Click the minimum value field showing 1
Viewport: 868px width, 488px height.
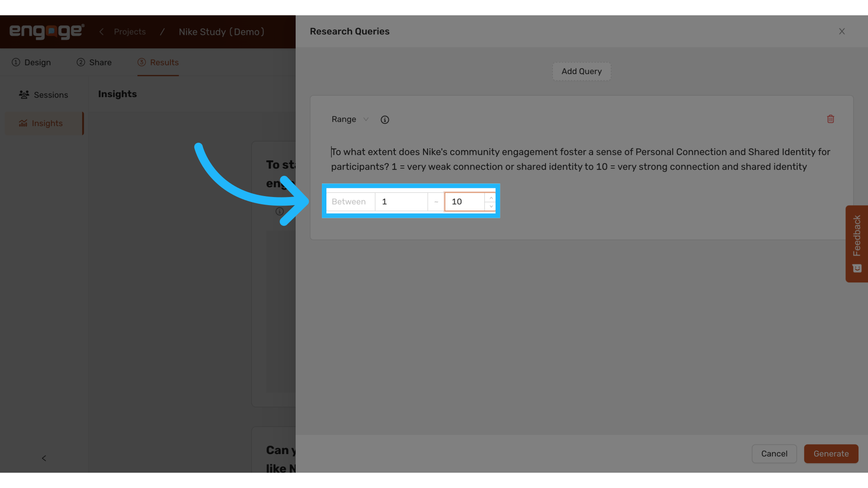(x=401, y=202)
